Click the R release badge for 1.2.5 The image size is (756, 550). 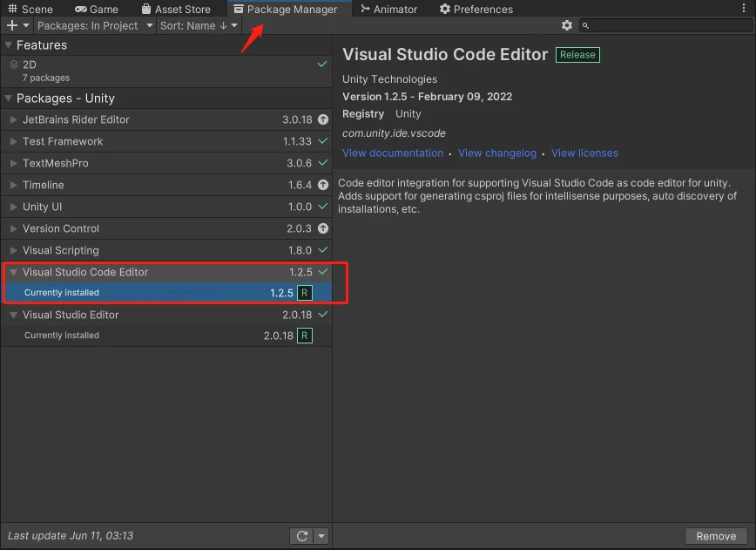(305, 293)
